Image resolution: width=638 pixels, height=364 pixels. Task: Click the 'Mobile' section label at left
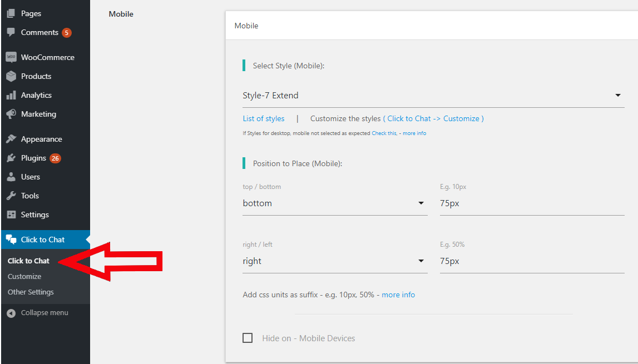(121, 14)
